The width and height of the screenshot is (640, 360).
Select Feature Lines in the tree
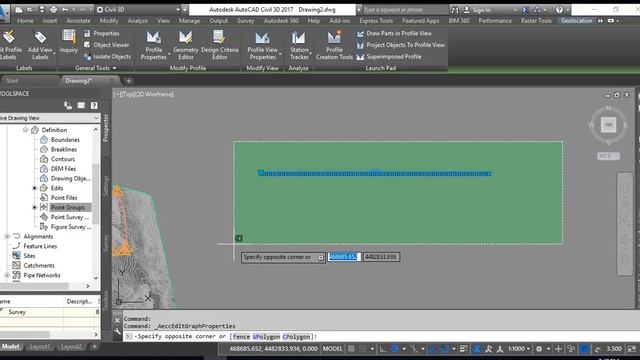click(40, 246)
